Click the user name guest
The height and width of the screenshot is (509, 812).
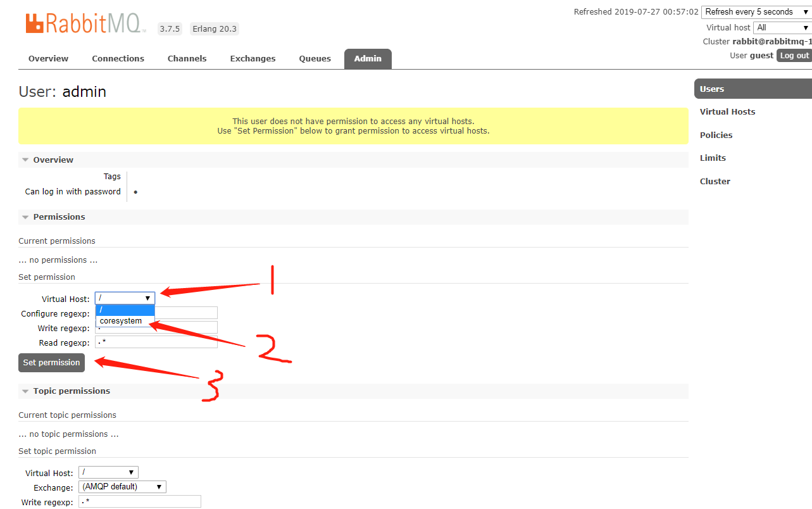point(761,56)
